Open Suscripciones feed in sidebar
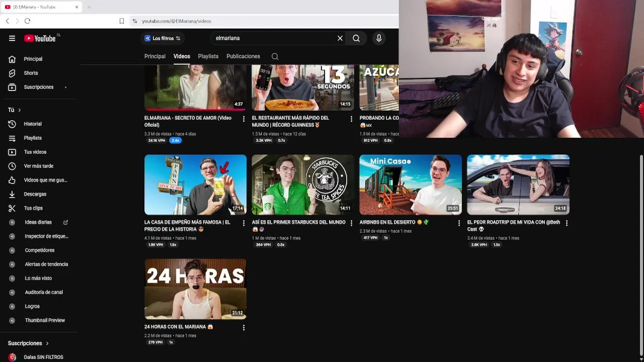 [x=38, y=87]
